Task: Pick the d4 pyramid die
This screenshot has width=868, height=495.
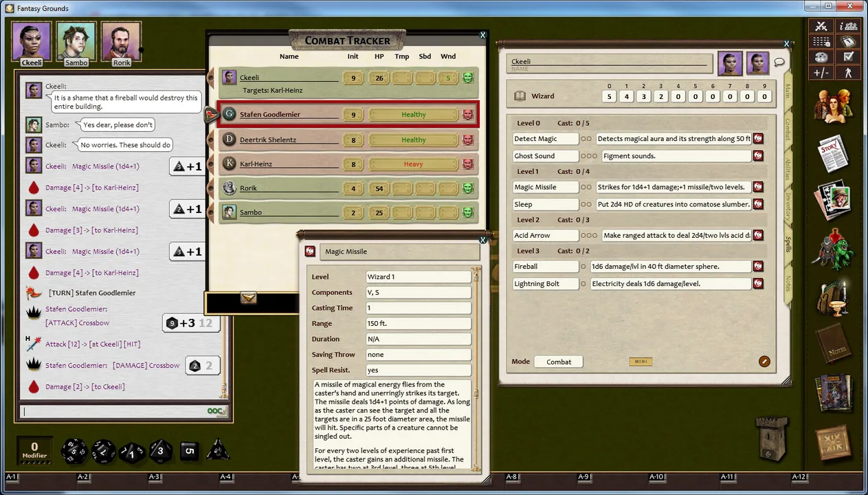Action: (x=218, y=450)
